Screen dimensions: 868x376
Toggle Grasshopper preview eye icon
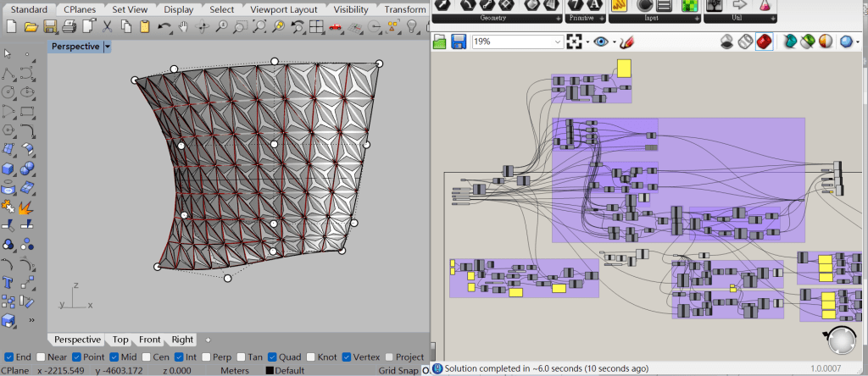click(x=601, y=41)
